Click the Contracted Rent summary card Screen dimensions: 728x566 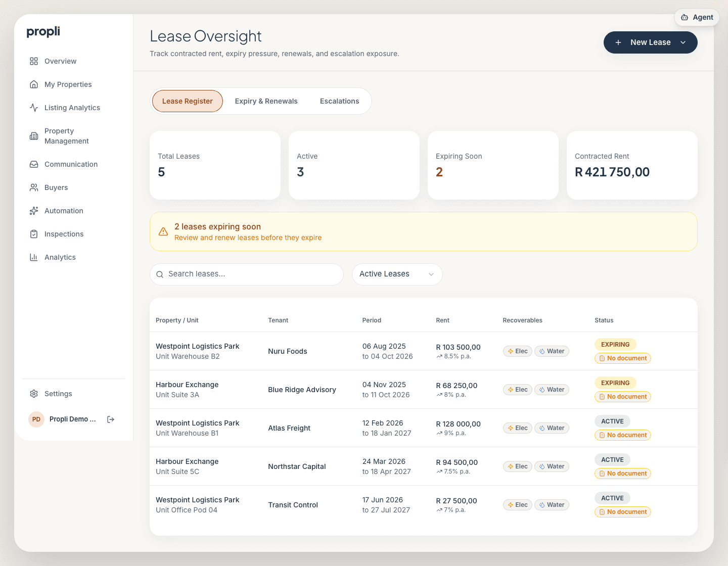tap(632, 165)
